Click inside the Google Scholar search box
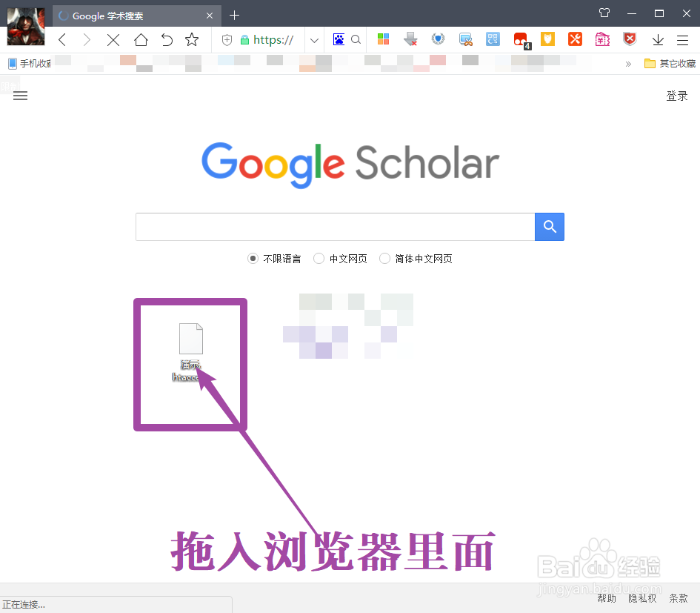 [333, 226]
